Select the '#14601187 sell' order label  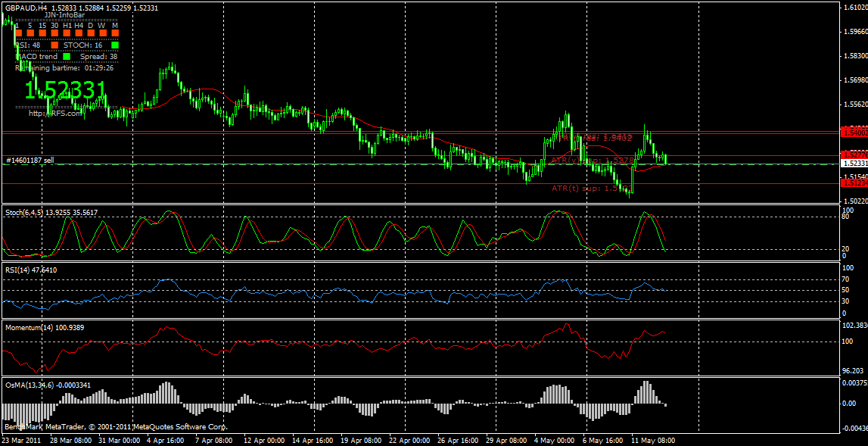[x=30, y=160]
